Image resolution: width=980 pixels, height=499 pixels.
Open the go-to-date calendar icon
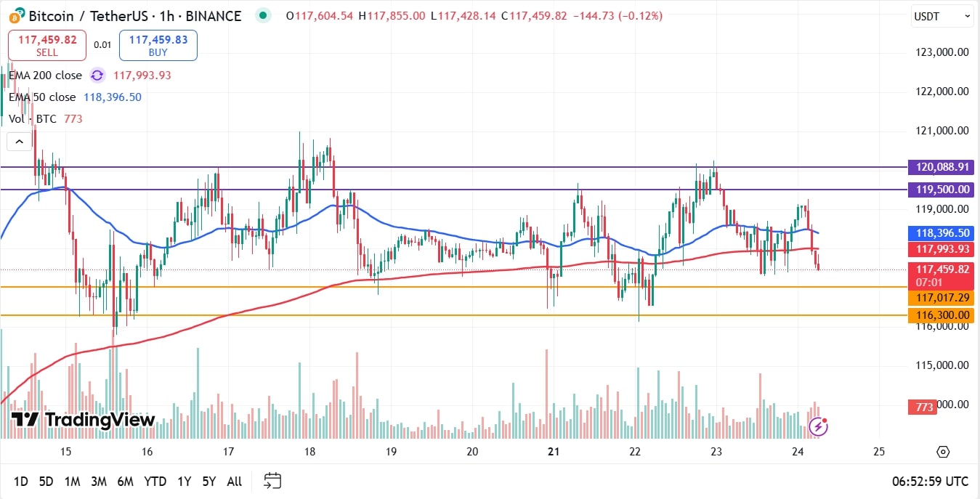tap(272, 481)
